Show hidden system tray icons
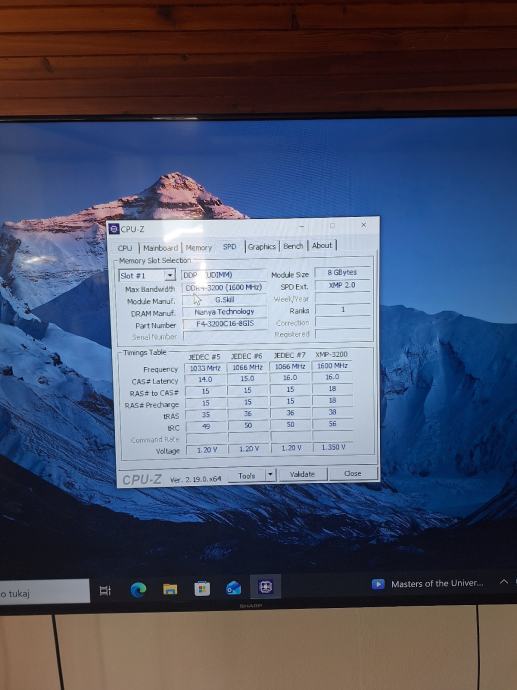This screenshot has height=690, width=517. (x=504, y=582)
